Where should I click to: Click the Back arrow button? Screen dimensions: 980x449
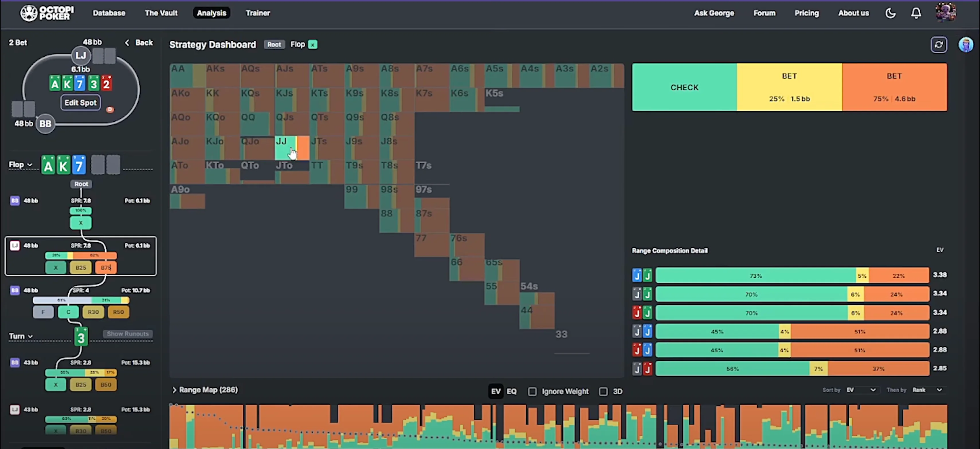(139, 43)
